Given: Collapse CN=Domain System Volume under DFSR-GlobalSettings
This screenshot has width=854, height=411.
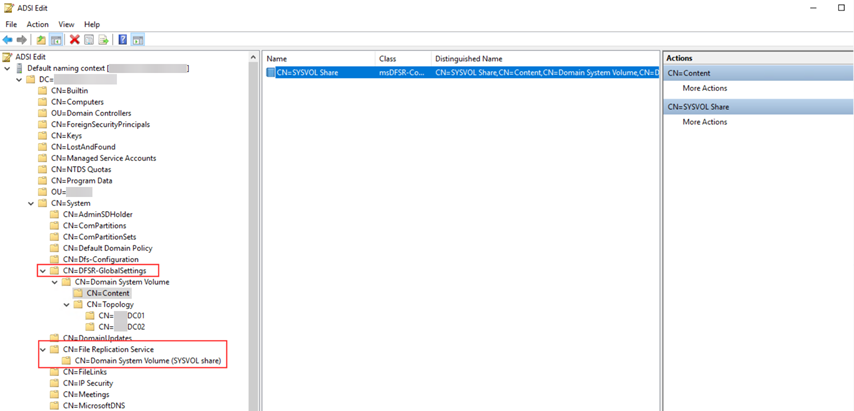Looking at the screenshot, I should pyautogui.click(x=55, y=282).
